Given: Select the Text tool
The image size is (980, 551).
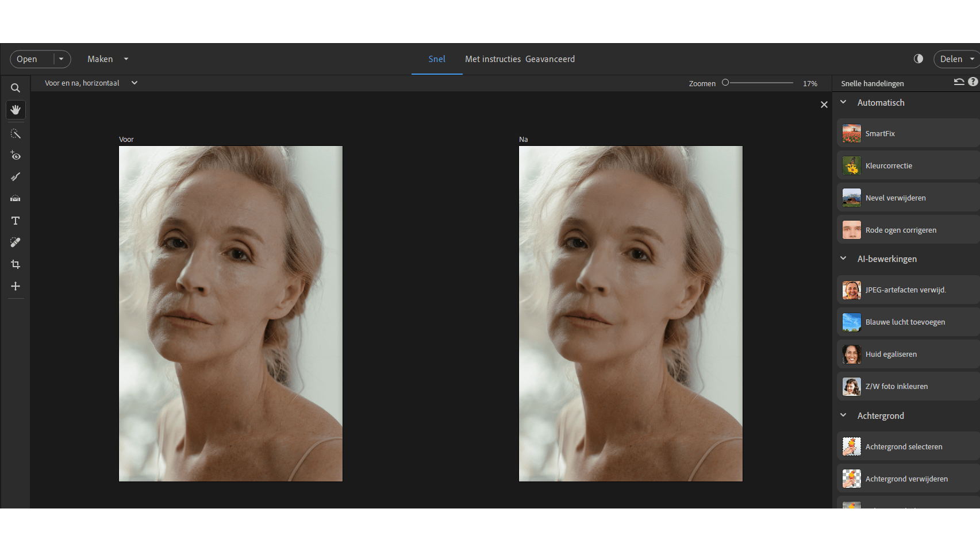Looking at the screenshot, I should [16, 221].
